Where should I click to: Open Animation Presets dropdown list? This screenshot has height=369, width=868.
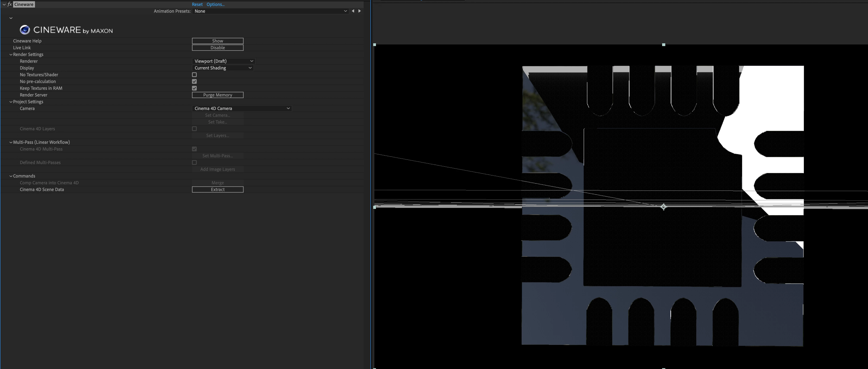(x=271, y=11)
